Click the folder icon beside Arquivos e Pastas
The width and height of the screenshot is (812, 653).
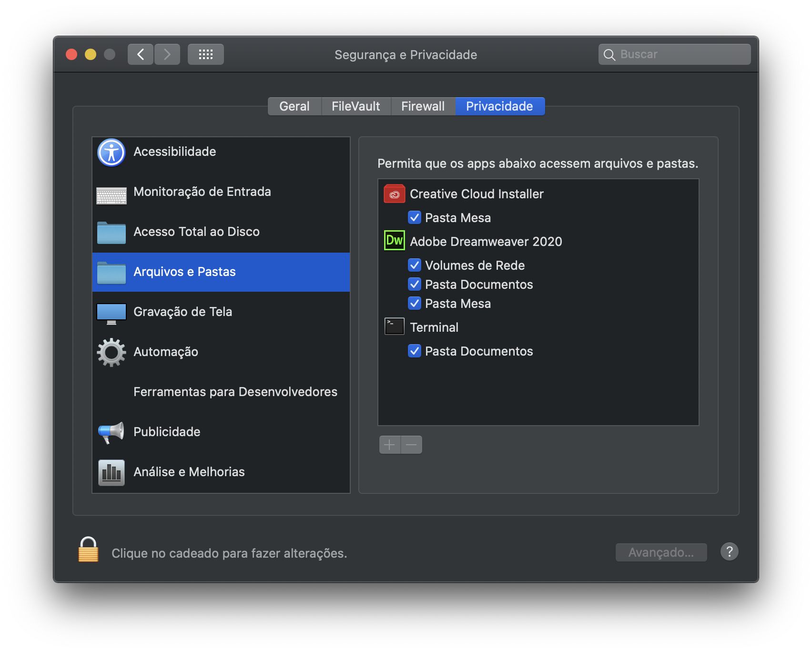pos(112,273)
